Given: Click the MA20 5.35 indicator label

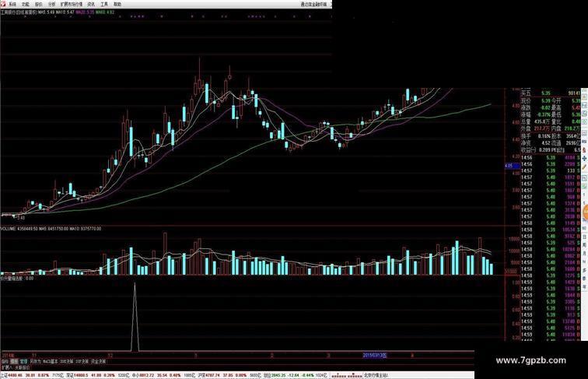Looking at the screenshot, I should click(x=85, y=12).
